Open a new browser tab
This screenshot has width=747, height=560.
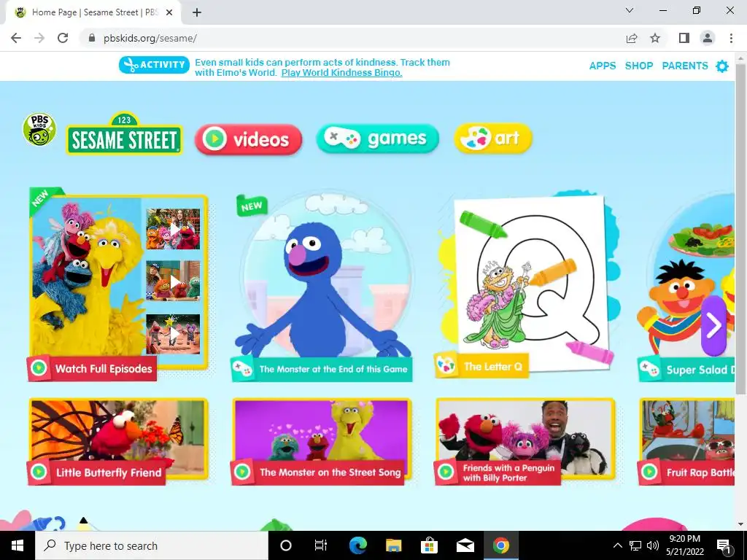click(x=197, y=12)
